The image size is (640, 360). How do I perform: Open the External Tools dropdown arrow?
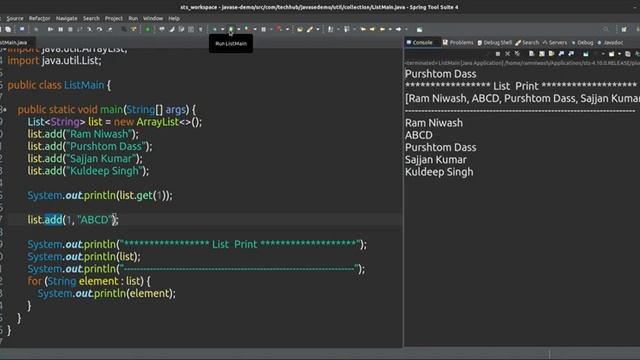tap(287, 29)
